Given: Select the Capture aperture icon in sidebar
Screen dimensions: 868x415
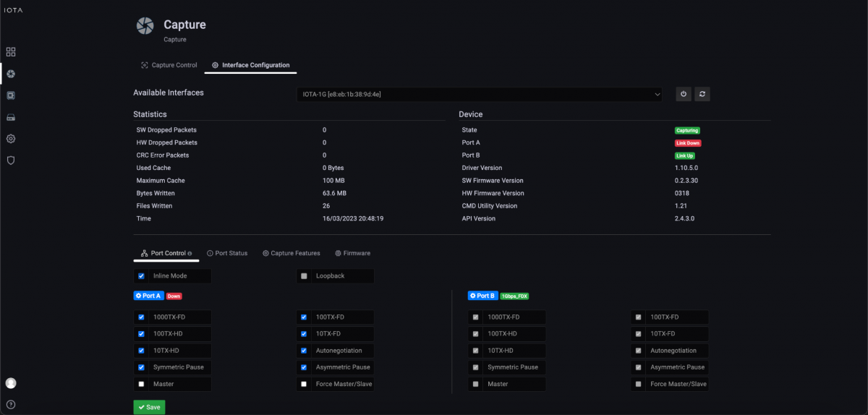Looking at the screenshot, I should (11, 74).
